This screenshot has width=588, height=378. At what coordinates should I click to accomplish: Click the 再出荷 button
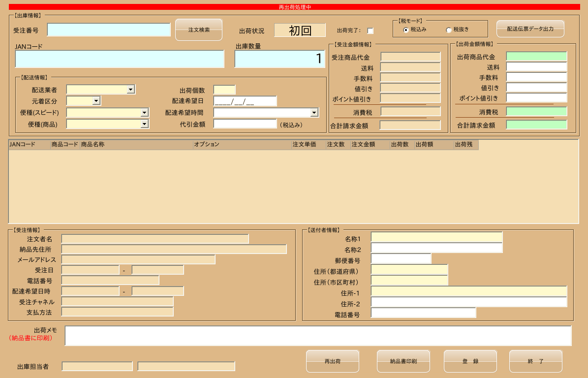pos(333,361)
